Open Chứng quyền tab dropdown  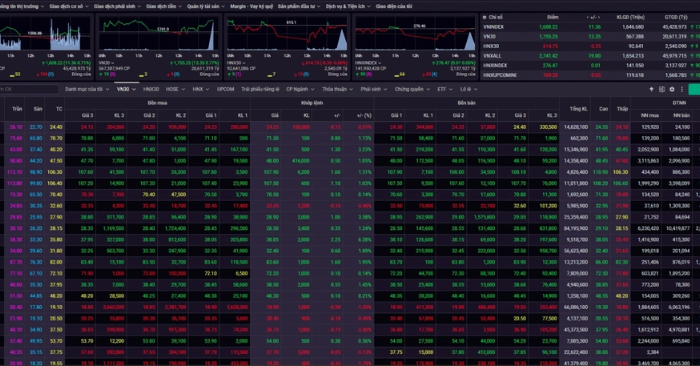pos(412,89)
